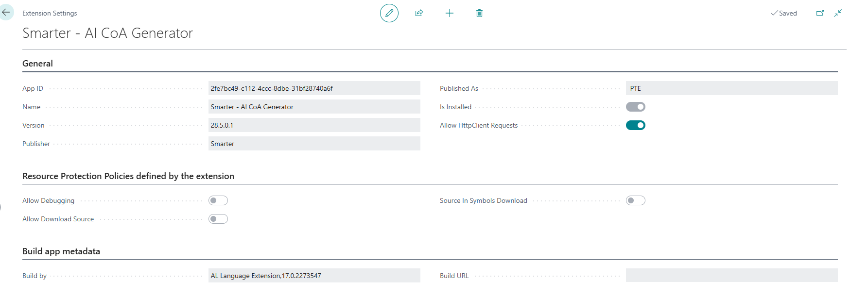This screenshot has height=297, width=868.
Task: Collapse the General section header
Action: click(37, 64)
